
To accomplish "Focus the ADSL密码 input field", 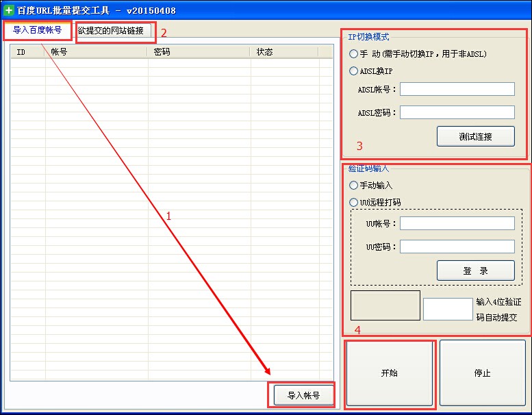I will (457, 112).
